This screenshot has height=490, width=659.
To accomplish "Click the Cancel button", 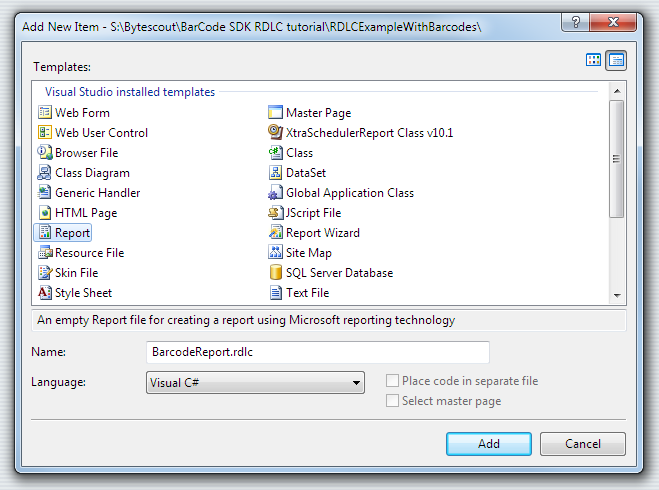I will [583, 444].
